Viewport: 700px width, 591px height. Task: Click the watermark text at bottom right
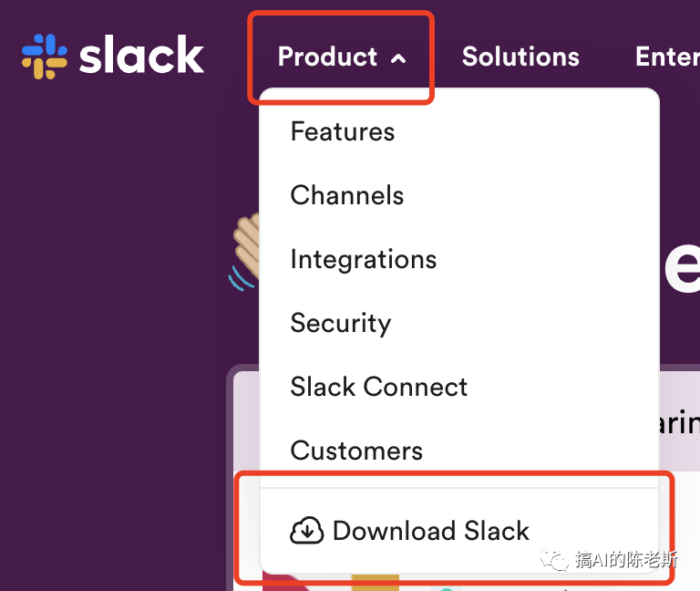(x=627, y=559)
